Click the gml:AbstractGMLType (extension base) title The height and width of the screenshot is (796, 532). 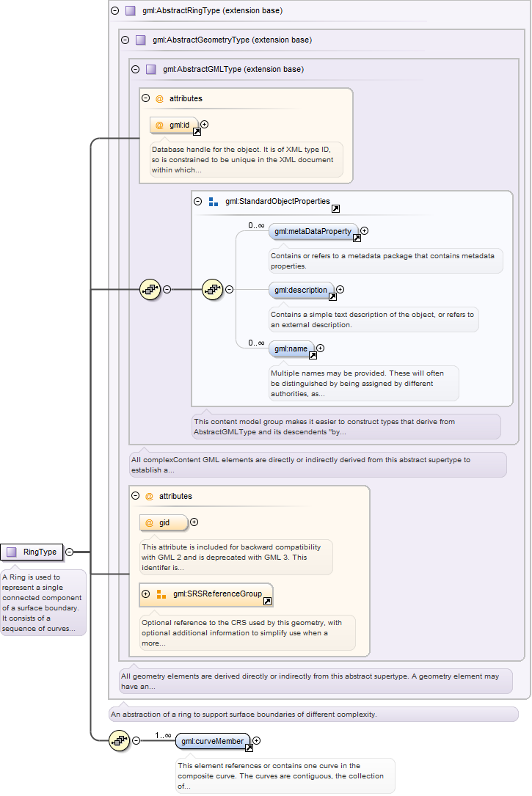[x=233, y=70]
